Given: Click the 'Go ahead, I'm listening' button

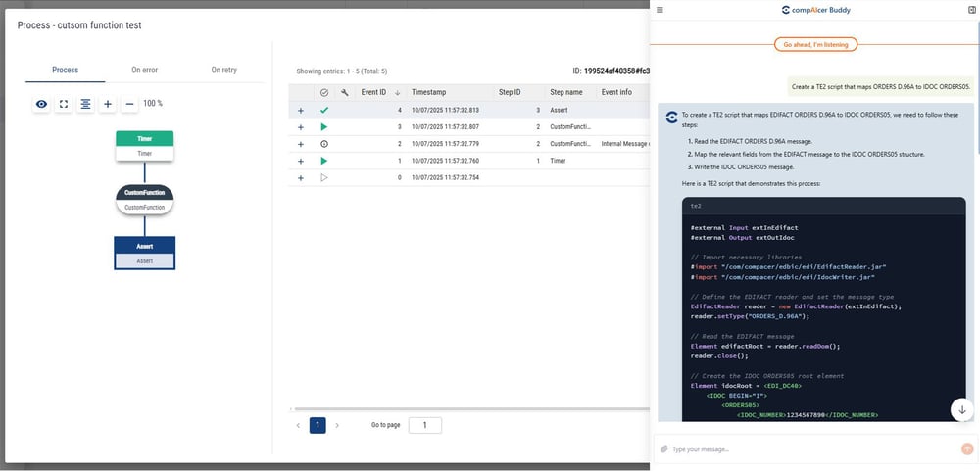Looking at the screenshot, I should pyautogui.click(x=814, y=44).
